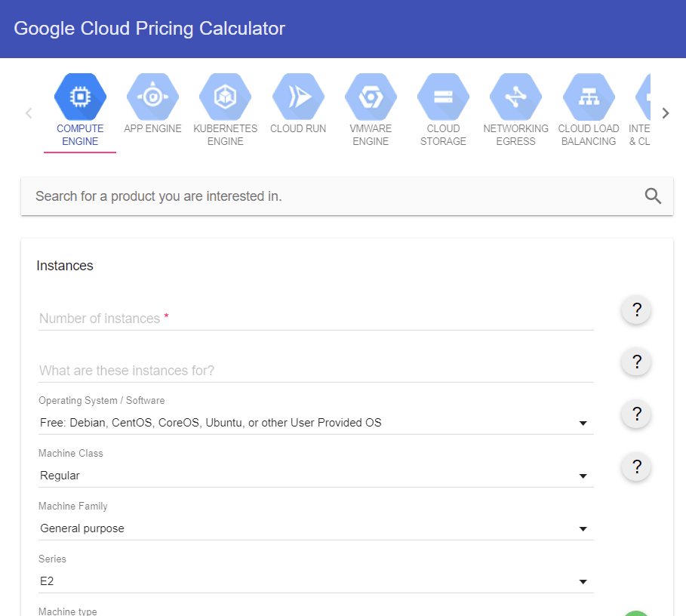Click the Machine Family label
Viewport: 686px width, 616px height.
click(x=73, y=507)
